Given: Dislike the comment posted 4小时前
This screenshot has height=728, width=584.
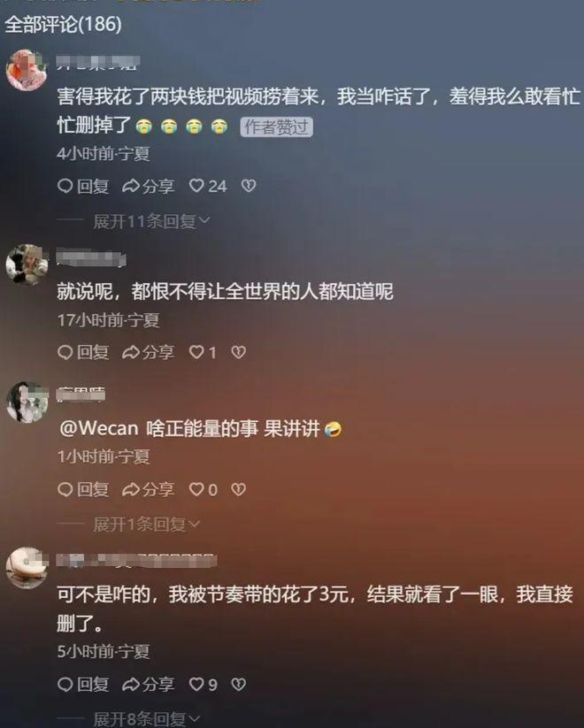Looking at the screenshot, I should coord(249,186).
